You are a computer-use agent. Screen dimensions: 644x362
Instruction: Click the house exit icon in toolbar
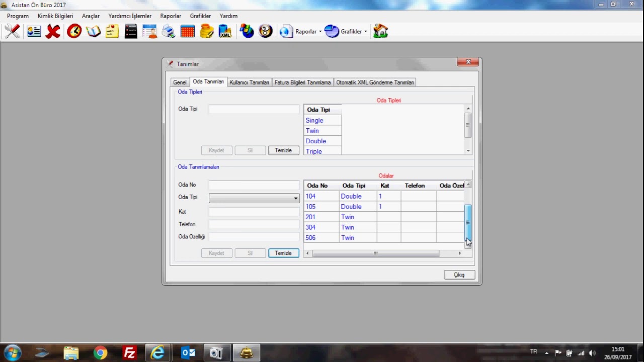(x=381, y=31)
